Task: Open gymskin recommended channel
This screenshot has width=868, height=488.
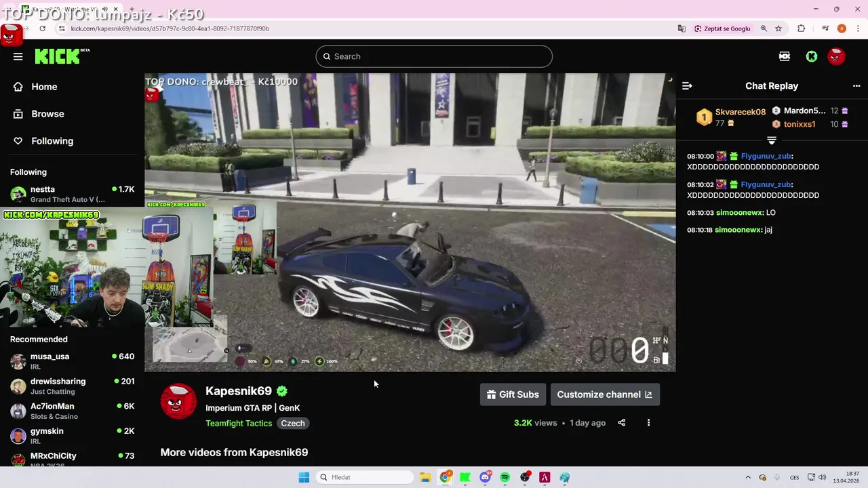Action: [x=72, y=435]
